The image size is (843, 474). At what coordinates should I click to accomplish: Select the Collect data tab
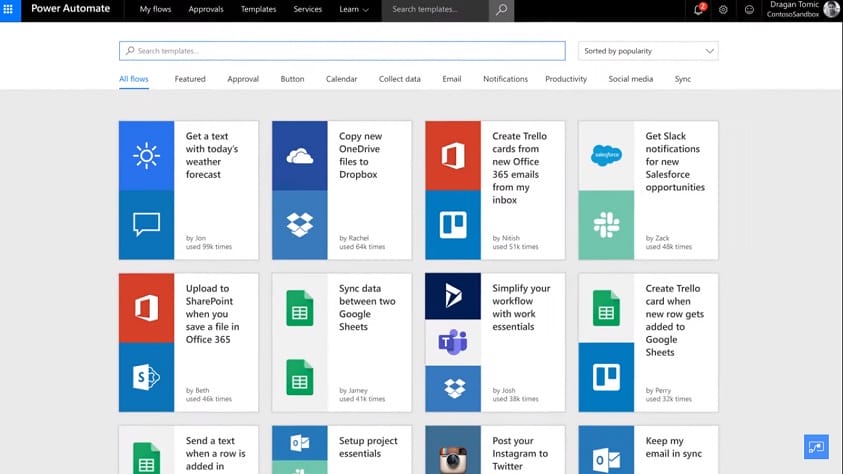399,79
